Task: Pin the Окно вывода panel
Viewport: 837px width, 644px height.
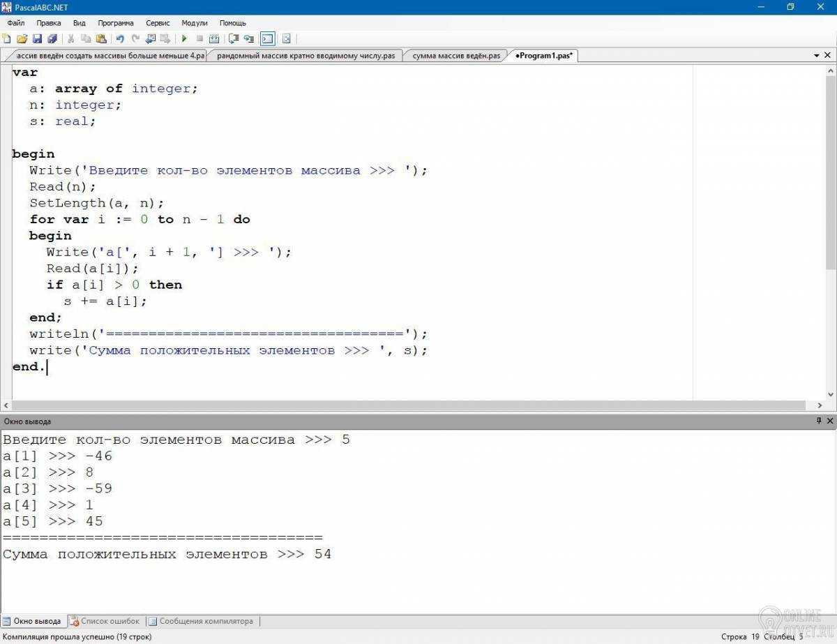Action: (819, 421)
